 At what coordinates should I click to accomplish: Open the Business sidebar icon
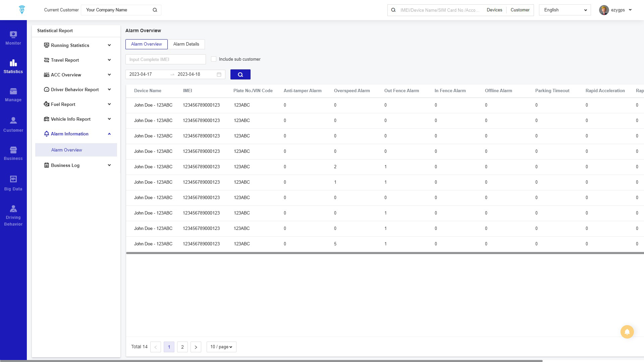pos(13,150)
